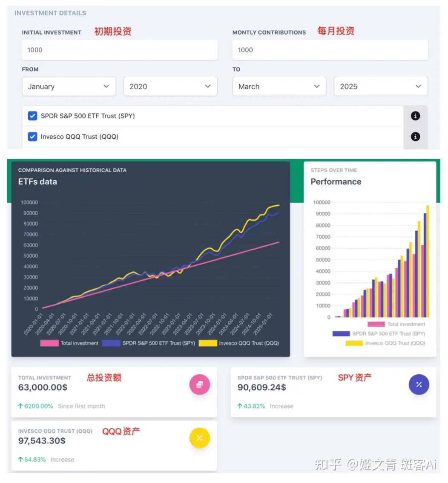This screenshot has width=448, height=483.
Task: Toggle Total investment legend swatch in ETFs data chart
Action: pyautogui.click(x=49, y=343)
